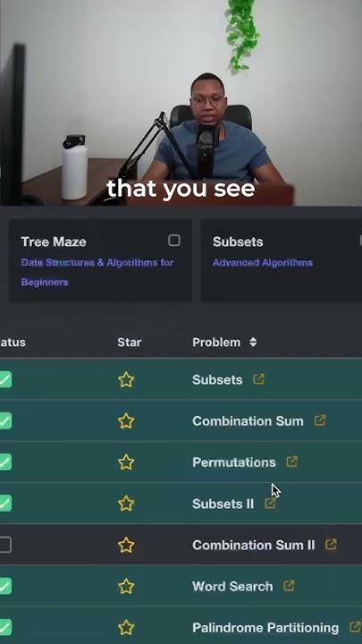Open Data Structures & Algorithms for Beginners link
This screenshot has width=362, height=644.
97,272
